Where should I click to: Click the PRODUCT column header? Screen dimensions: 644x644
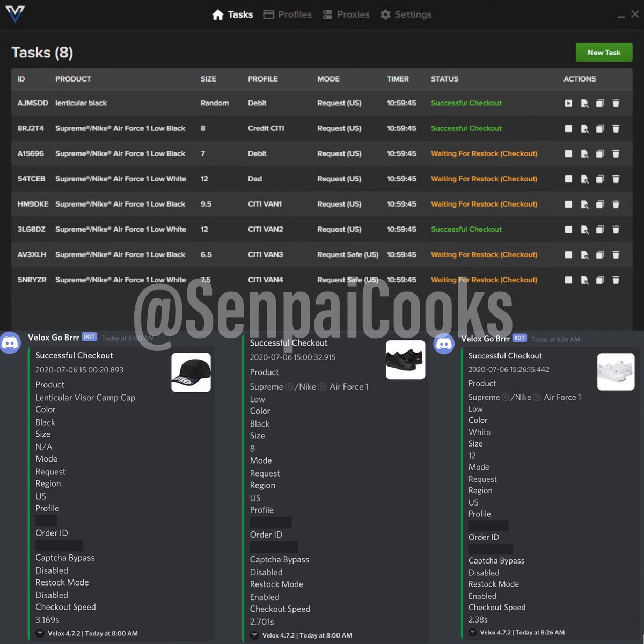tap(73, 79)
